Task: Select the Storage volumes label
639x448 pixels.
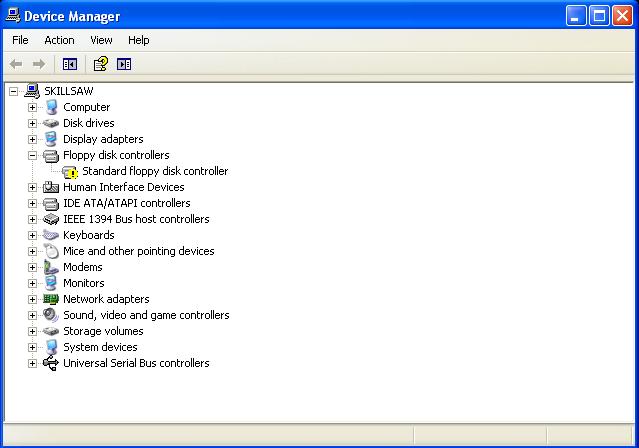Action: (103, 331)
